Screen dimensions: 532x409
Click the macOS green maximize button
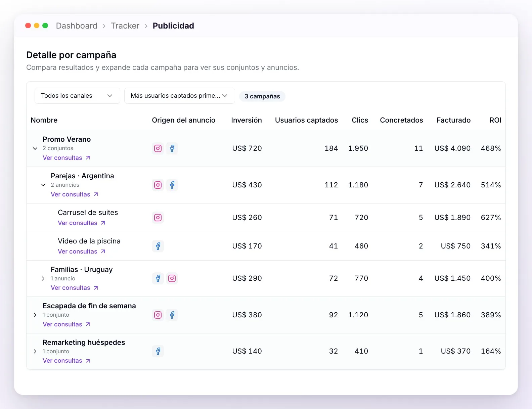click(x=45, y=26)
